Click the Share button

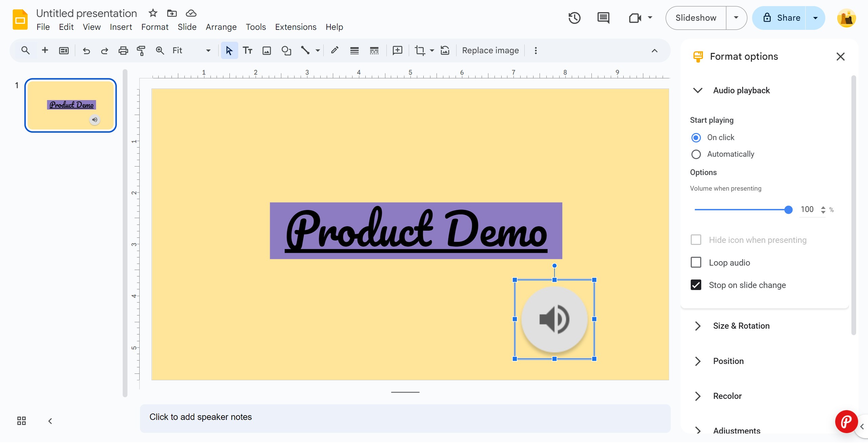point(779,18)
